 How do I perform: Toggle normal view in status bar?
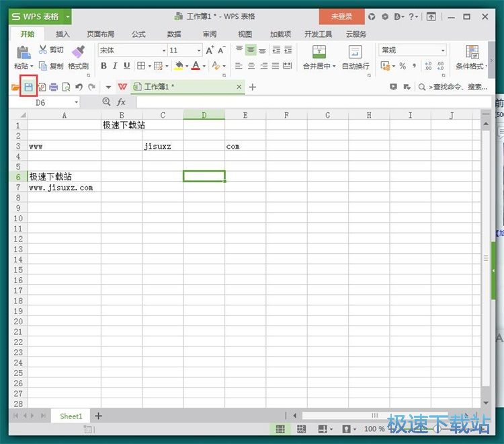280,429
